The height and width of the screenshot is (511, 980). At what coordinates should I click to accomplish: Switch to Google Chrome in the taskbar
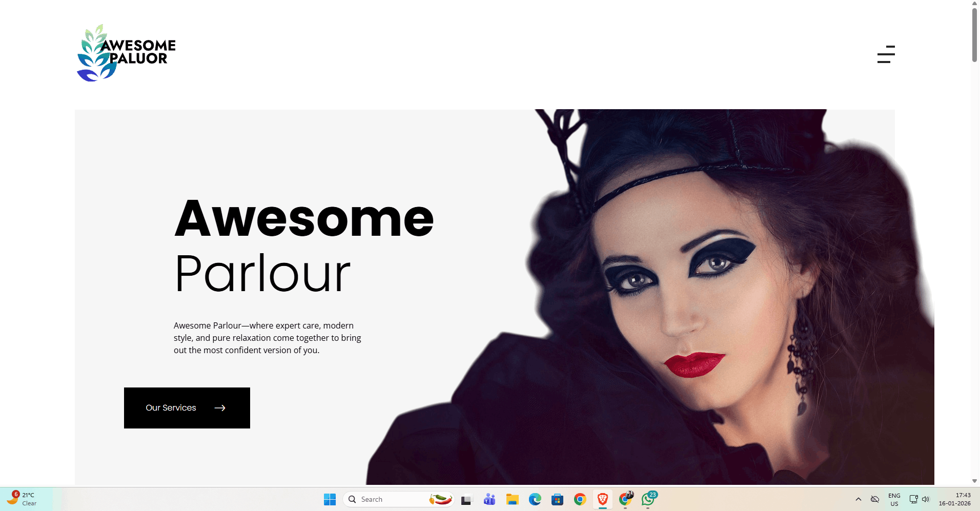pos(580,499)
